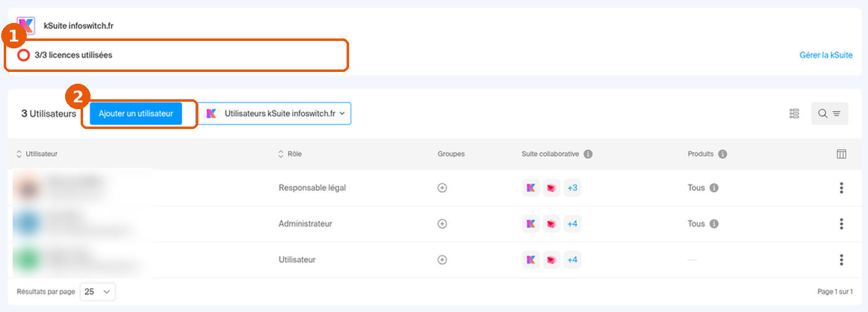Add group for Utilisateur role row
This screenshot has width=868, height=312.
[x=442, y=260]
